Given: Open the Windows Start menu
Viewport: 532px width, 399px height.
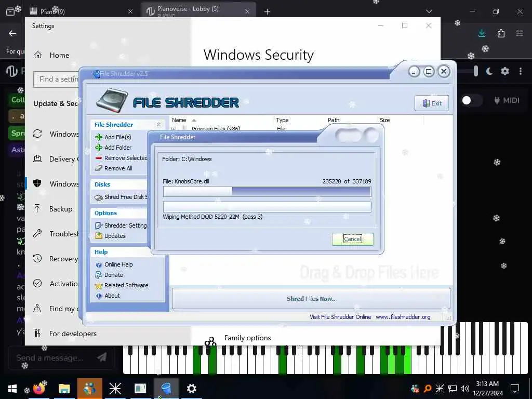Looking at the screenshot, I should 12,389.
